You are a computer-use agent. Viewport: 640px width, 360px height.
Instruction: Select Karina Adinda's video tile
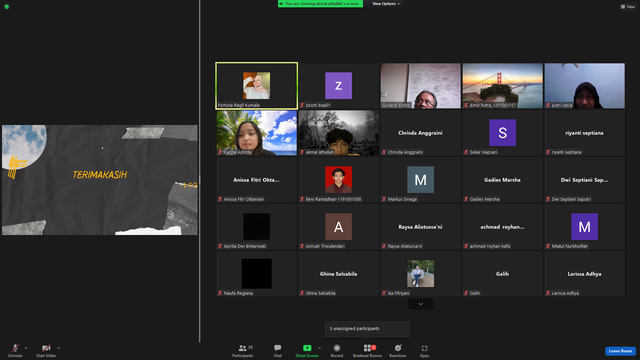tap(257, 133)
